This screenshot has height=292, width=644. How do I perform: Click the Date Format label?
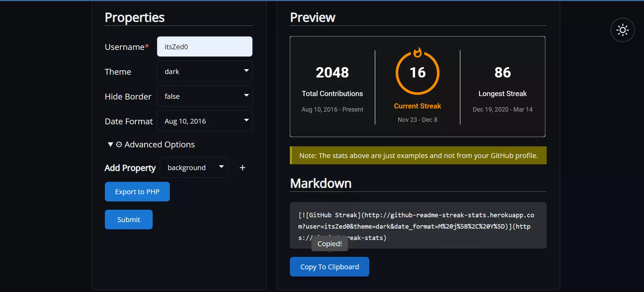129,122
